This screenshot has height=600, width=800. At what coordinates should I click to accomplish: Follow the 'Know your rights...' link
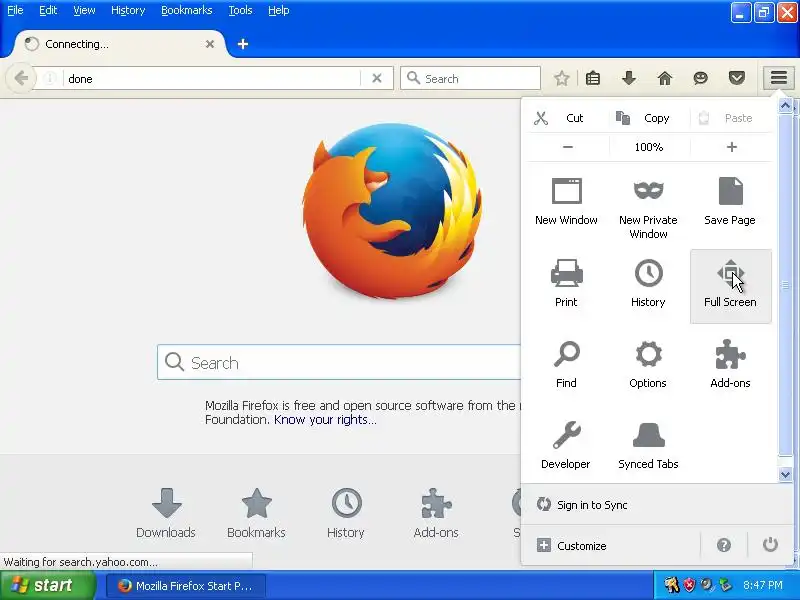click(325, 420)
